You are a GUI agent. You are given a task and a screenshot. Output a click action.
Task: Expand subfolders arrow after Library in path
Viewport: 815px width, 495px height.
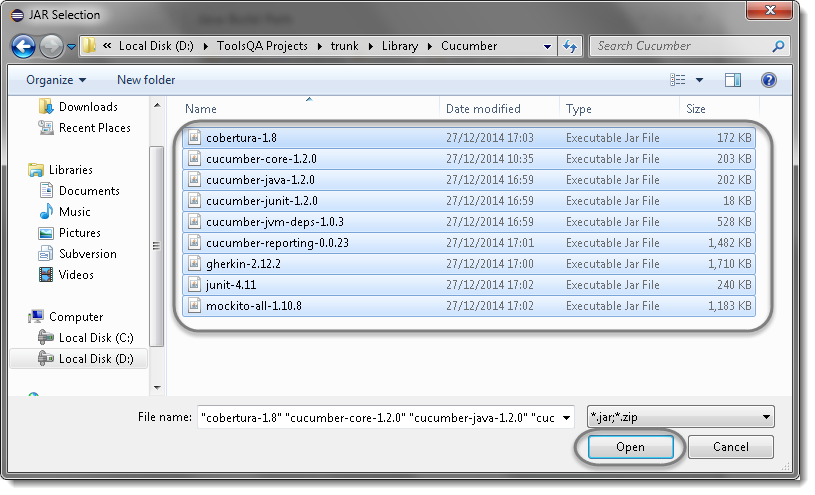(430, 47)
